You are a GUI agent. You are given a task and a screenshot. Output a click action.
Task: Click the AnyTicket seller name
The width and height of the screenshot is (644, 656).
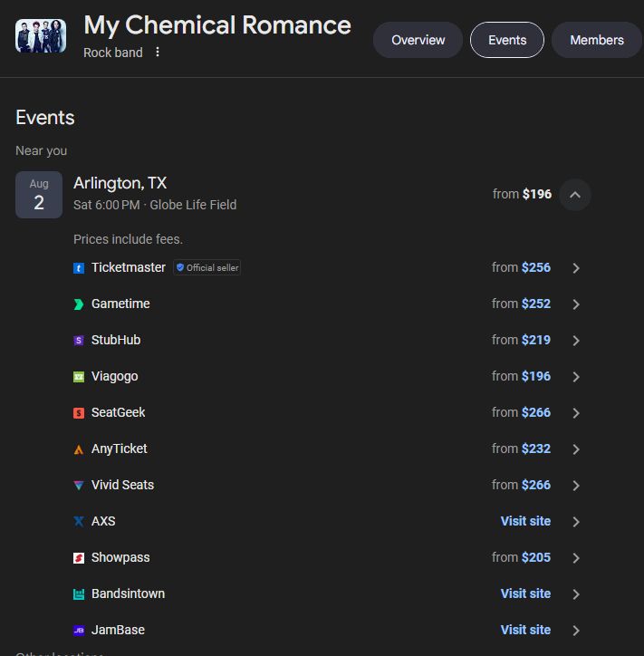point(120,449)
